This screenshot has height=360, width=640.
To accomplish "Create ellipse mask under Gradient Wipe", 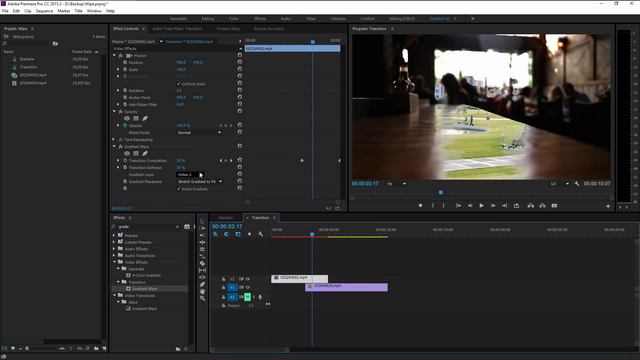I will [127, 153].
